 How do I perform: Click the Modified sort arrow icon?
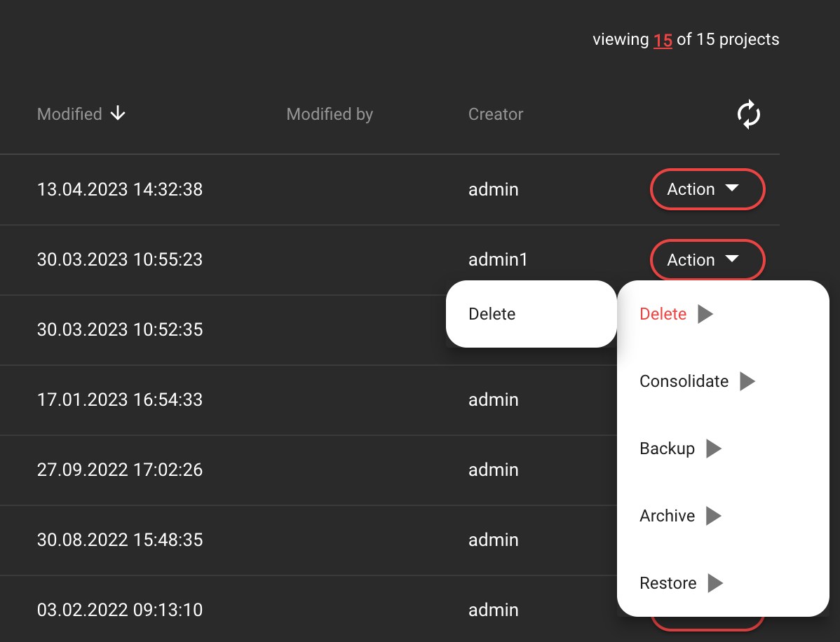click(118, 114)
